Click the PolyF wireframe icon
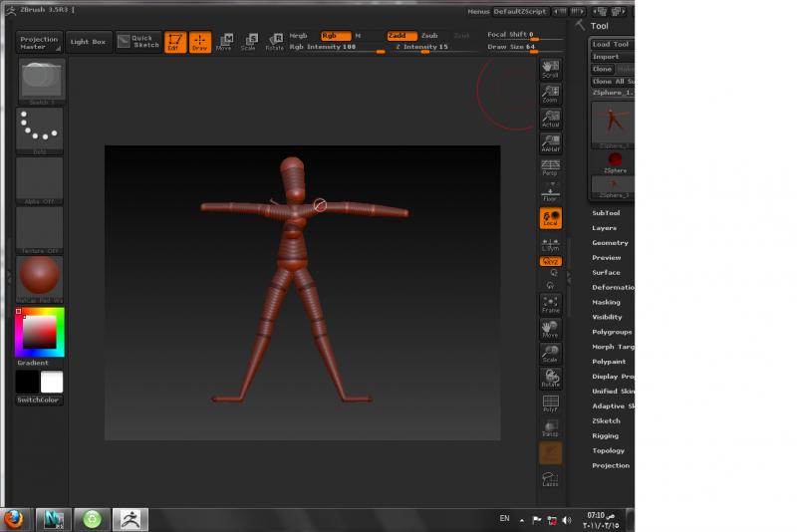This screenshot has height=532, width=797. 550,403
